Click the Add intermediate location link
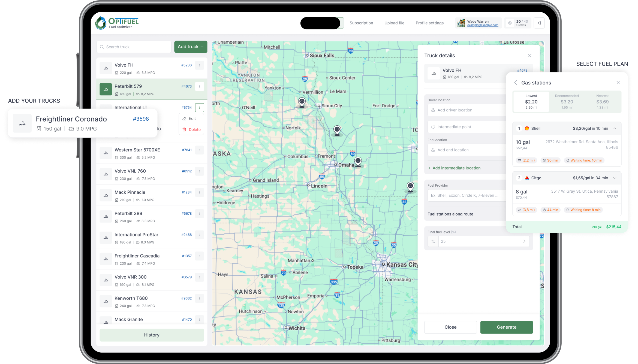This screenshot has height=364, width=638. click(x=454, y=168)
